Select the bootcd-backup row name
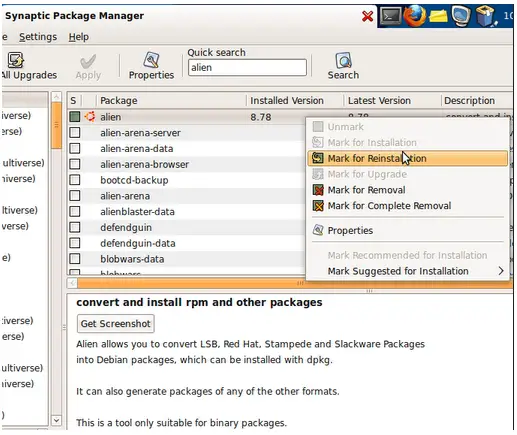 134,180
